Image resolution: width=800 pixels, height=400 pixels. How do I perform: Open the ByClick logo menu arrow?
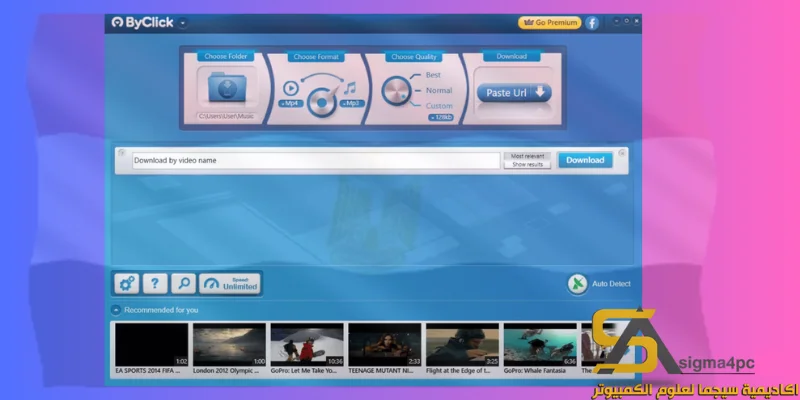183,23
